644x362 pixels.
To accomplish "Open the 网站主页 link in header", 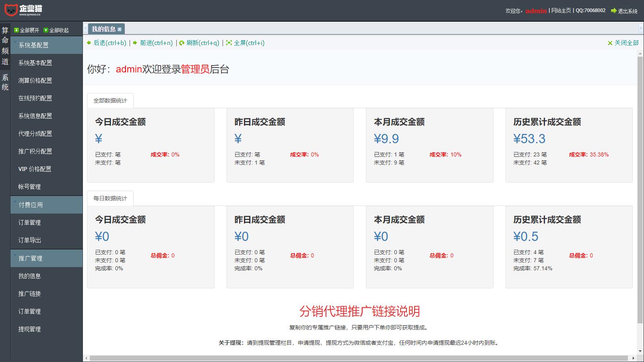I will [561, 10].
